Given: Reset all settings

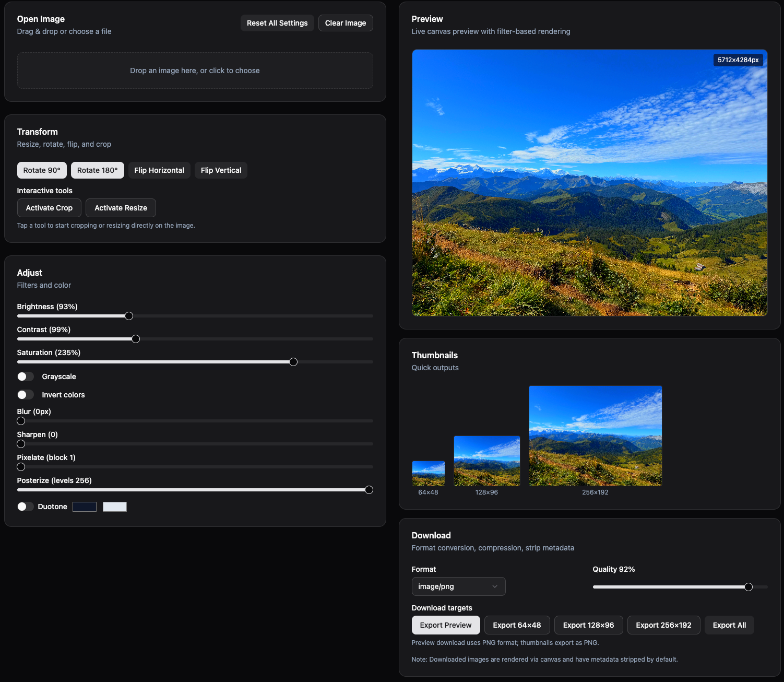Looking at the screenshot, I should point(277,22).
